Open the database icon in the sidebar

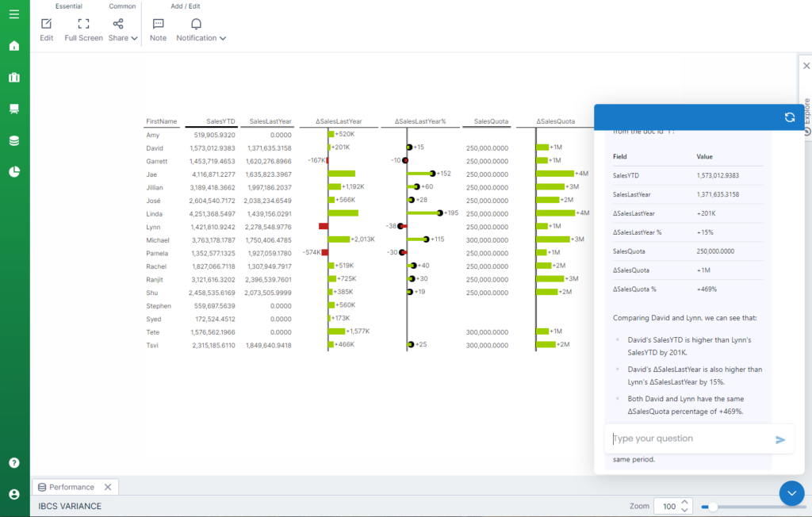(14, 140)
